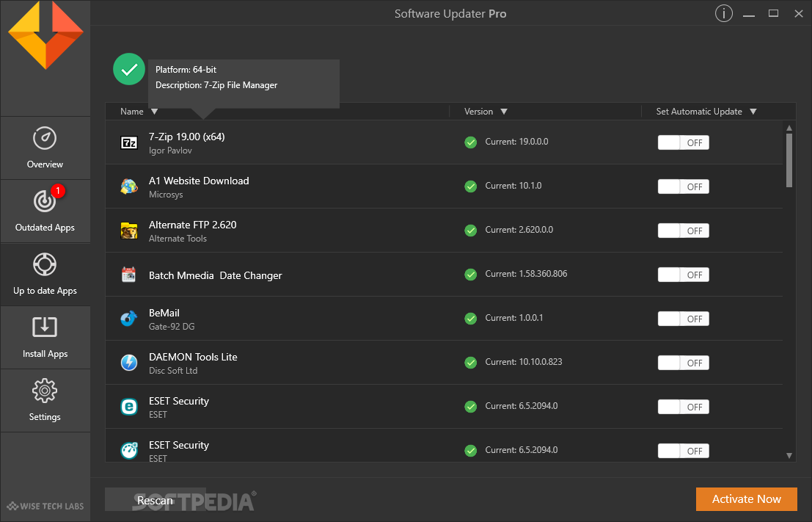Click the Name column header text
Image resolution: width=812 pixels, height=522 pixels.
click(132, 112)
